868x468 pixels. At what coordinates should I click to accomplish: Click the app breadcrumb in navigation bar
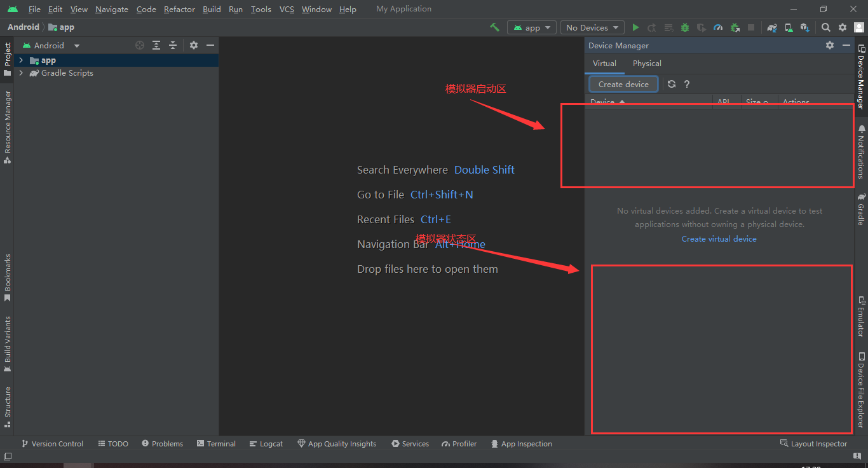[62, 27]
